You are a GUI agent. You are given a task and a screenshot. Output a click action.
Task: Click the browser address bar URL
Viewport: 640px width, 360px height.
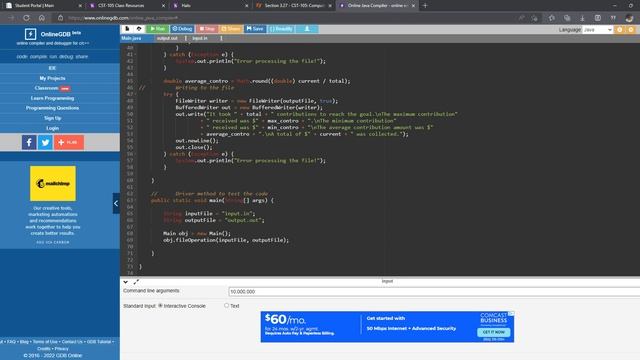(x=122, y=18)
